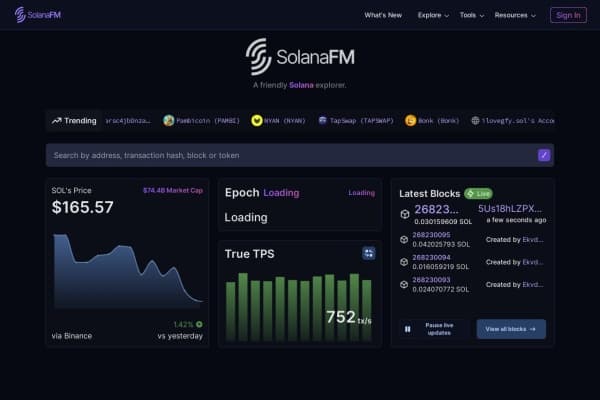Viewport: 600px width, 400px height.
Task: Click the green 1.42% change indicator icon
Action: pos(199,325)
